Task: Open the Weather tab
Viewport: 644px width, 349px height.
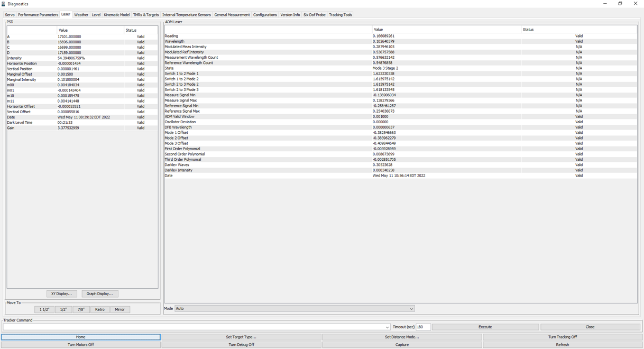Action: pyautogui.click(x=81, y=15)
